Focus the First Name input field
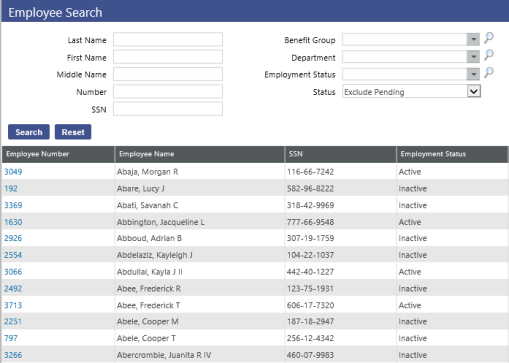Image resolution: width=509 pixels, height=363 pixels. tap(168, 57)
